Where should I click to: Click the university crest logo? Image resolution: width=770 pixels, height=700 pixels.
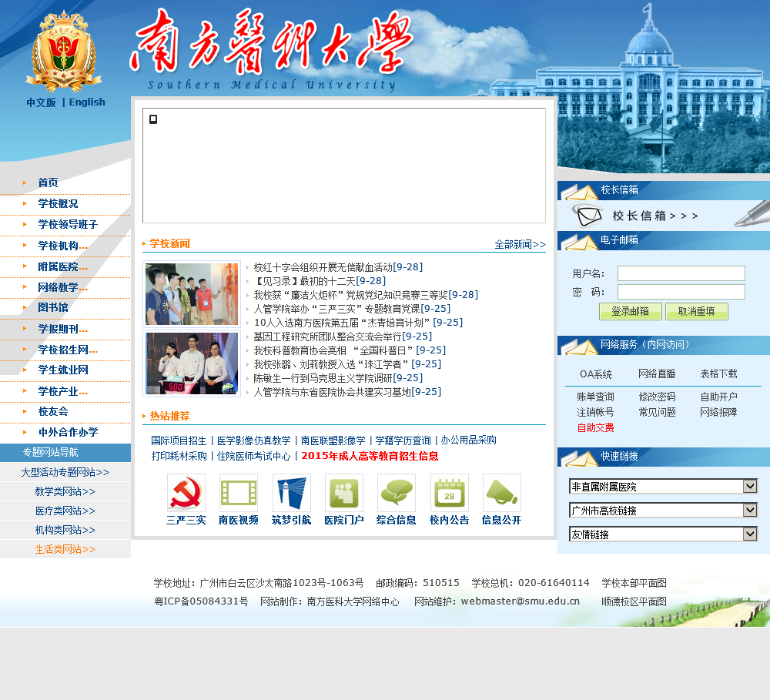[x=64, y=52]
